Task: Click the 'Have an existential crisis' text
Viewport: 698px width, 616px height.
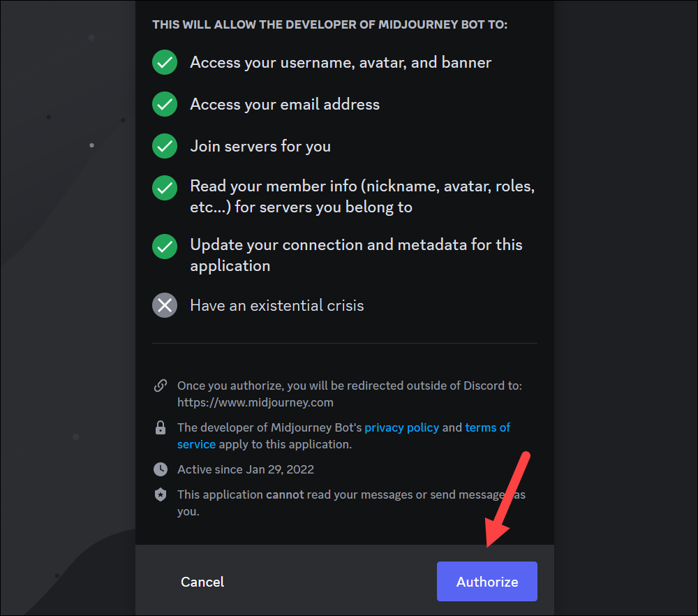Action: [277, 305]
